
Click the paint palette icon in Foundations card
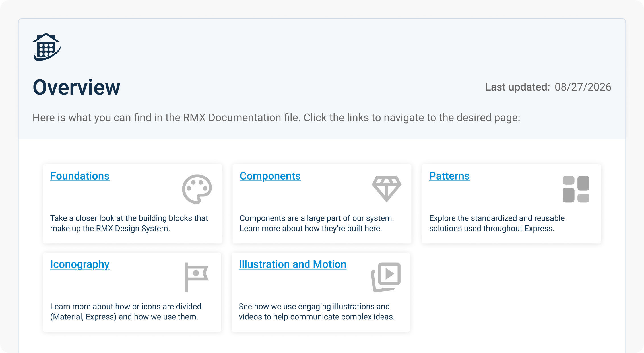(197, 189)
